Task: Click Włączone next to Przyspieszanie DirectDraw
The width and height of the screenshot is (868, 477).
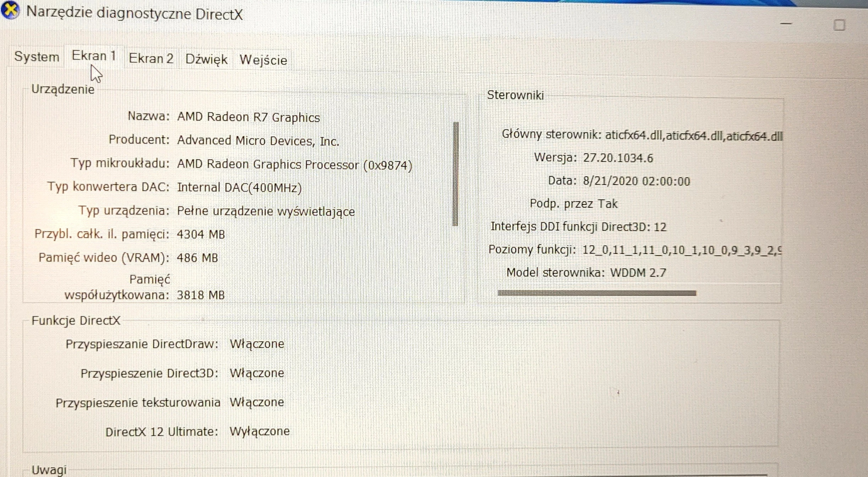Action: point(257,344)
